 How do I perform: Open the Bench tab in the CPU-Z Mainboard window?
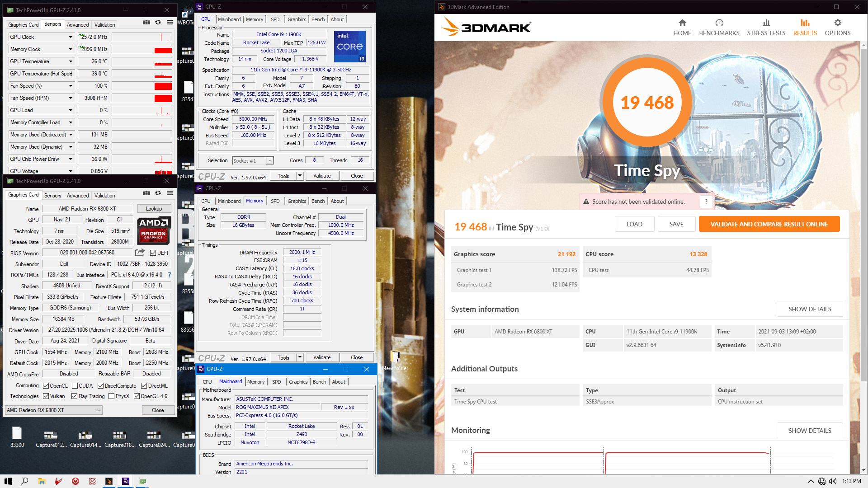point(319,382)
